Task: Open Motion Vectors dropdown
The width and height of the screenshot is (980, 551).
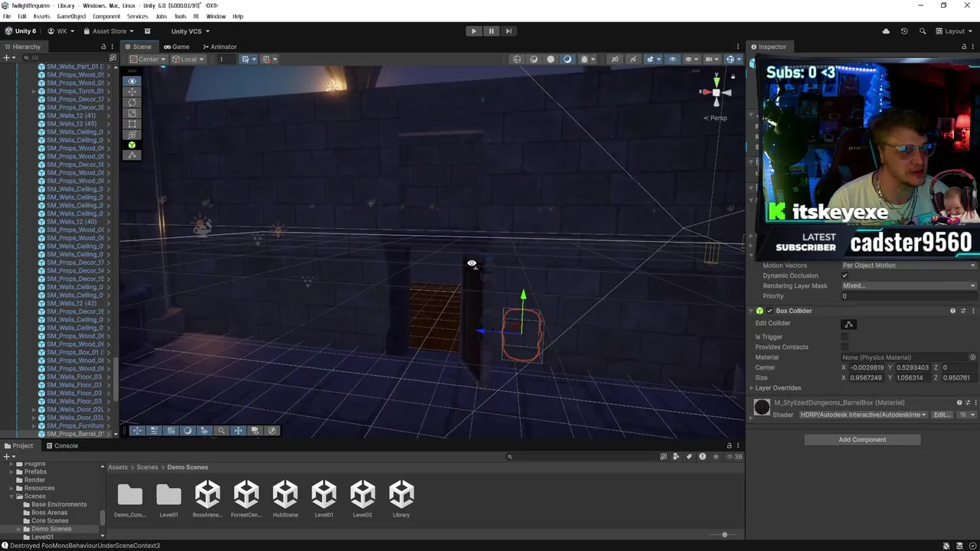Action: [x=909, y=266]
